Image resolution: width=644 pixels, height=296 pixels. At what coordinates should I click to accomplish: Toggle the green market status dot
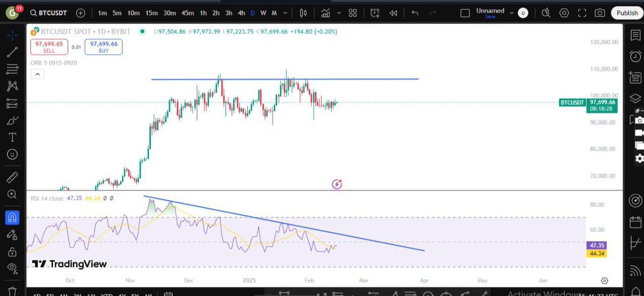[142, 32]
